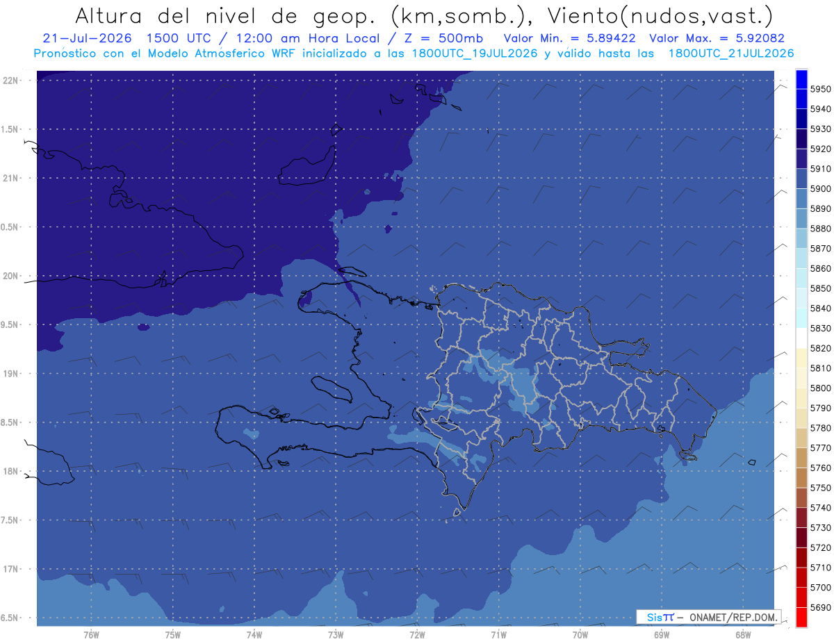Click the legend swatch between 5910 and 5900
The width and height of the screenshot is (834, 644).
click(x=801, y=179)
